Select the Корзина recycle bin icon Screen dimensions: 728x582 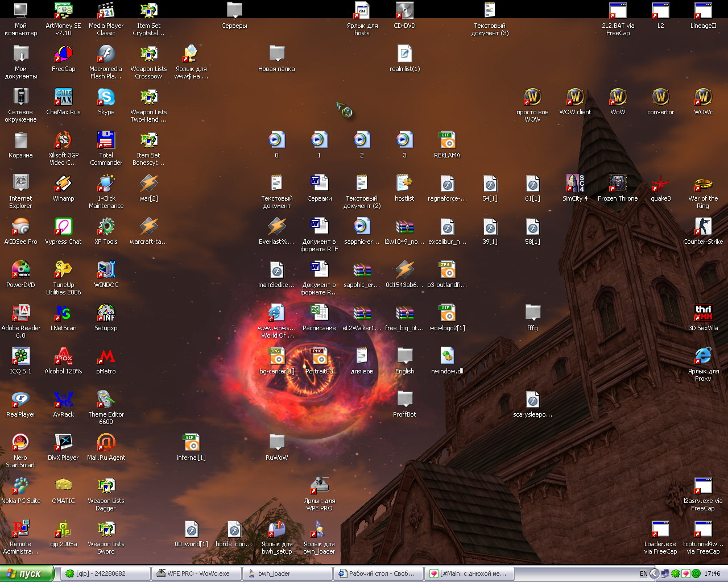click(x=20, y=145)
